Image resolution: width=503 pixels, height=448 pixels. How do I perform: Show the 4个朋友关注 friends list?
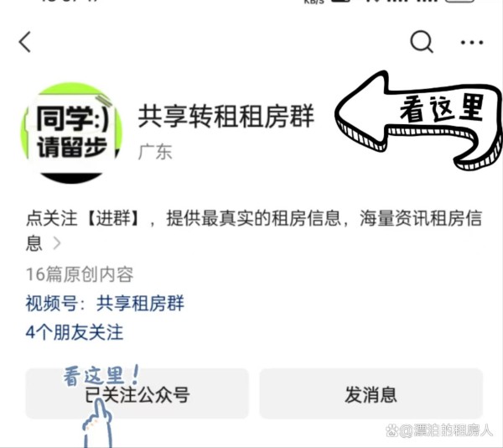(75, 332)
